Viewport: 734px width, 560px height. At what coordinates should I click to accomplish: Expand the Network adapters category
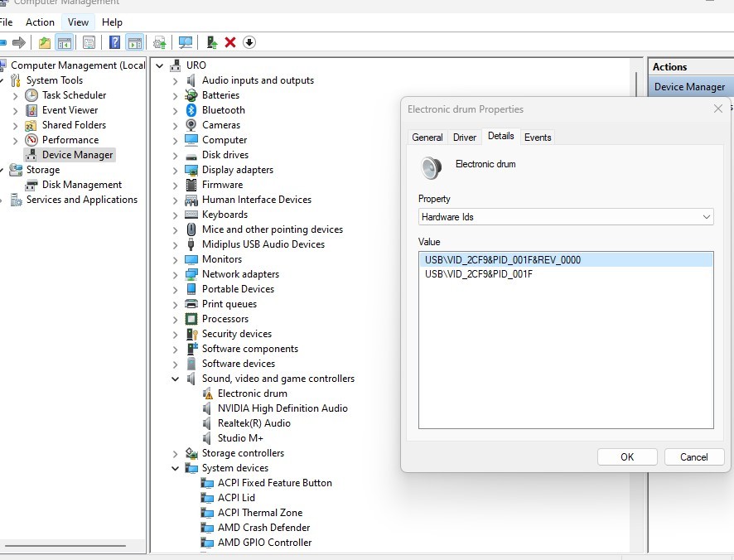[175, 275]
